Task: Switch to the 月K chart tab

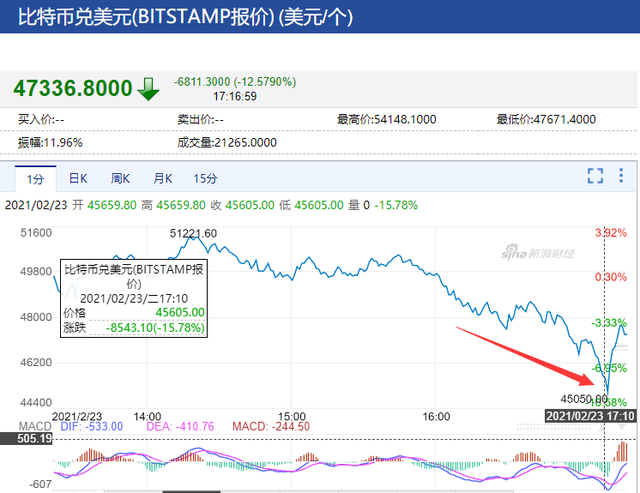Action: click(x=162, y=178)
